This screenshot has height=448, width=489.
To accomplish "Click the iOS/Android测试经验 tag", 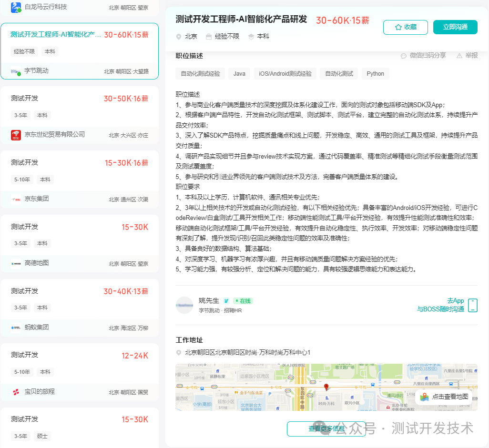I will click(285, 74).
